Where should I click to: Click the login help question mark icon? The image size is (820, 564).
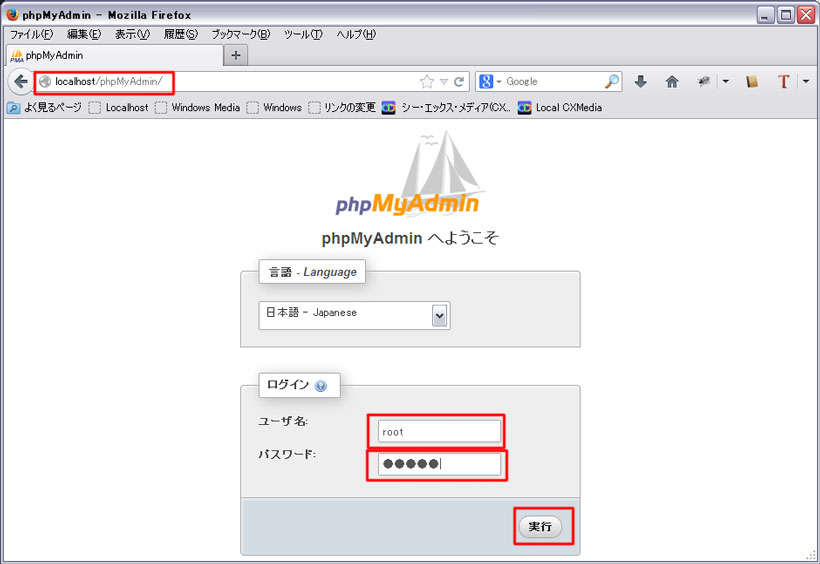tap(321, 386)
